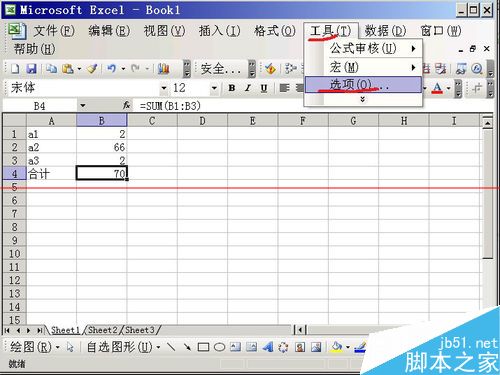Screen dimensions: 500x375
Task: Expand the full Tools menu with the chevrons
Action: pyautogui.click(x=363, y=100)
